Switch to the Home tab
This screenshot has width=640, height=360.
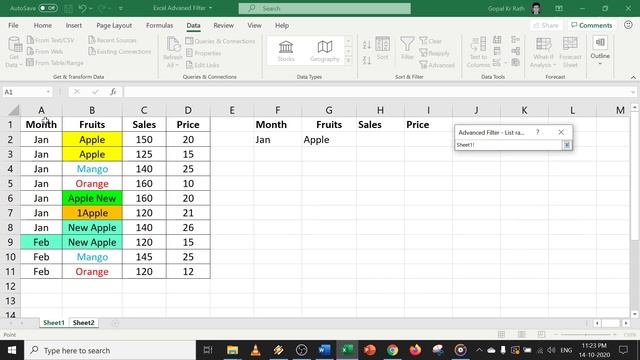(x=42, y=25)
